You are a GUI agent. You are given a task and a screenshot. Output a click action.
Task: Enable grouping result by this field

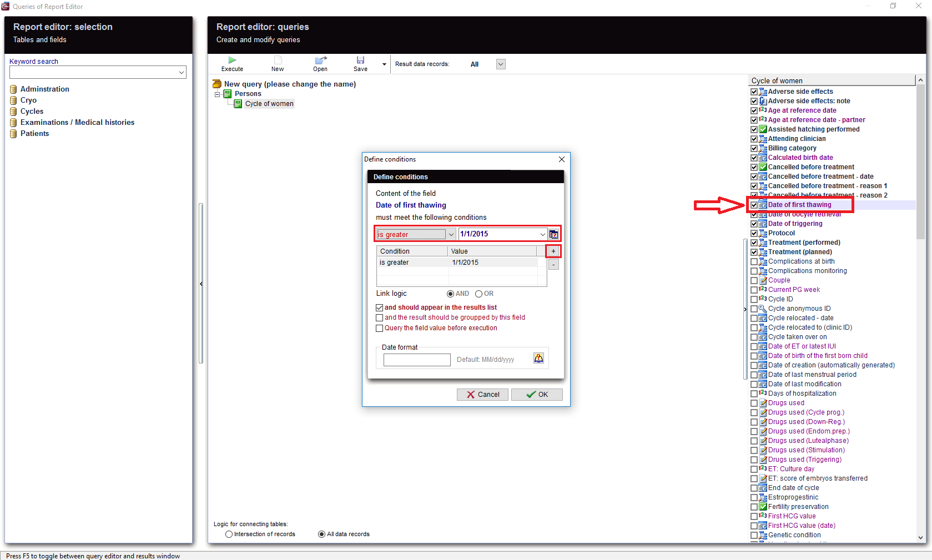click(380, 317)
